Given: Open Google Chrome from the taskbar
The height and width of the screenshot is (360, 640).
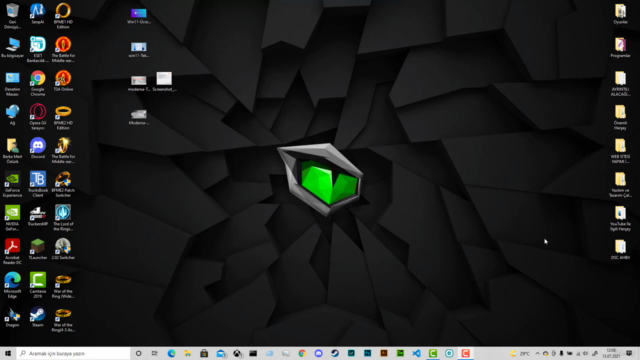Looking at the screenshot, I should coord(302,353).
